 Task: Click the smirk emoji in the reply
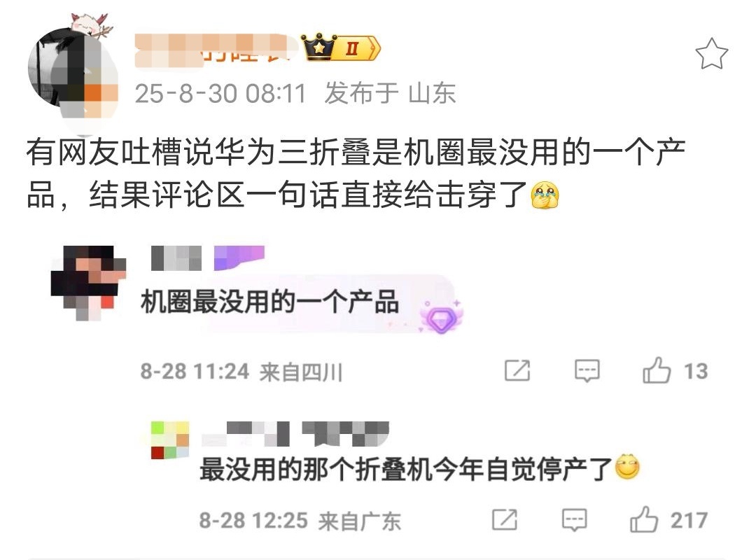pyautogui.click(x=626, y=467)
